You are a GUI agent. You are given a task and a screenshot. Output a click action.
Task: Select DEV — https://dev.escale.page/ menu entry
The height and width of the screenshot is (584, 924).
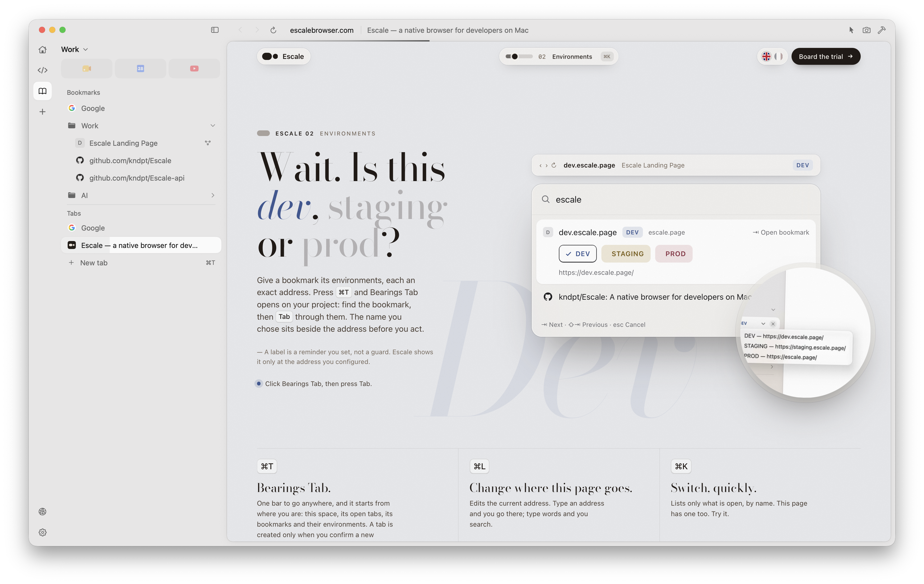click(x=784, y=337)
